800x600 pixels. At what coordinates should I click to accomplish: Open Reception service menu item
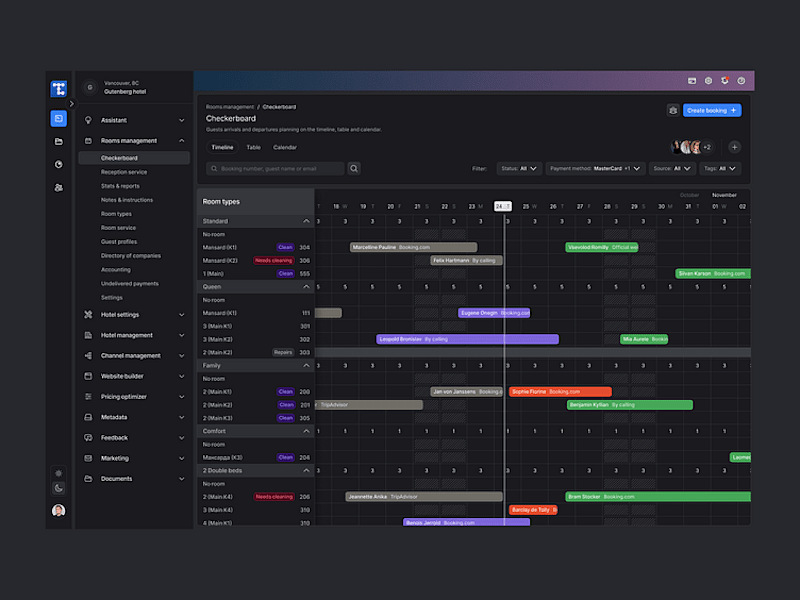pos(124,172)
